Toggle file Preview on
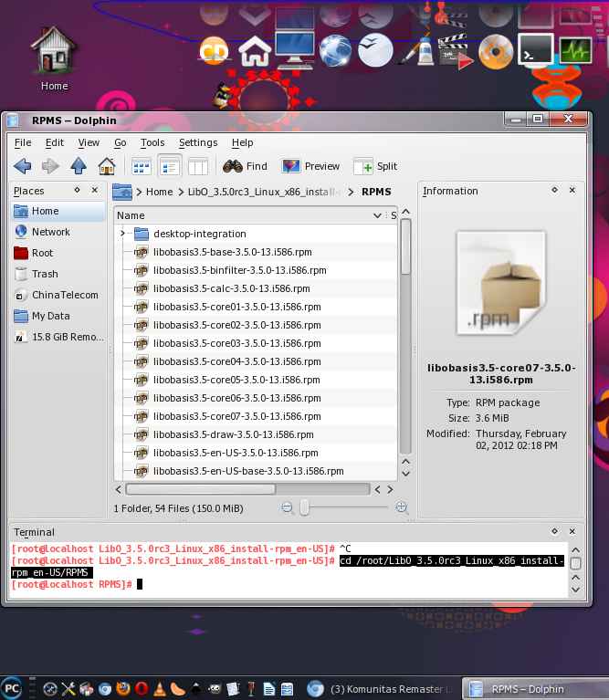 [310, 166]
